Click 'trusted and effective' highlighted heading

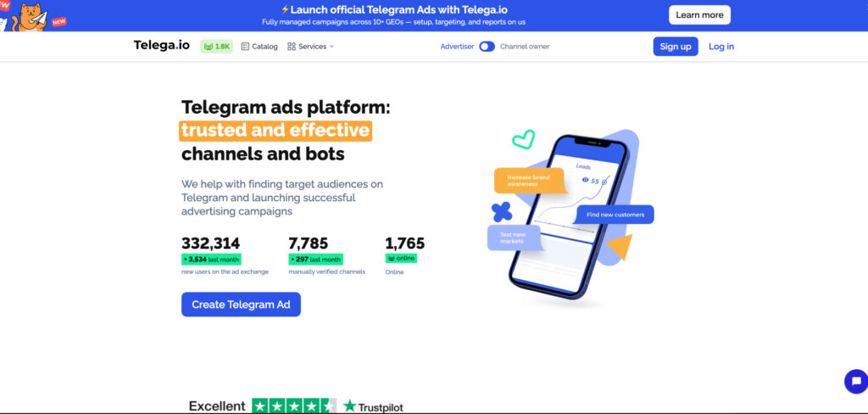coord(275,131)
